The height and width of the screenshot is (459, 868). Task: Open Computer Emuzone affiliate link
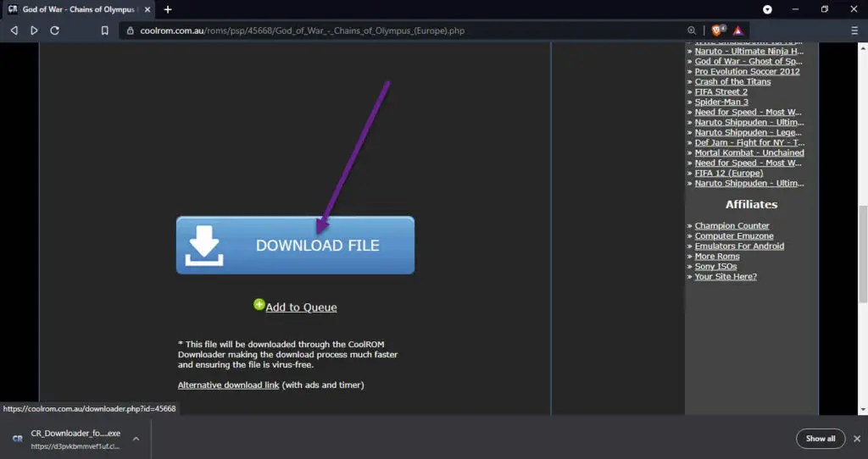click(x=734, y=236)
